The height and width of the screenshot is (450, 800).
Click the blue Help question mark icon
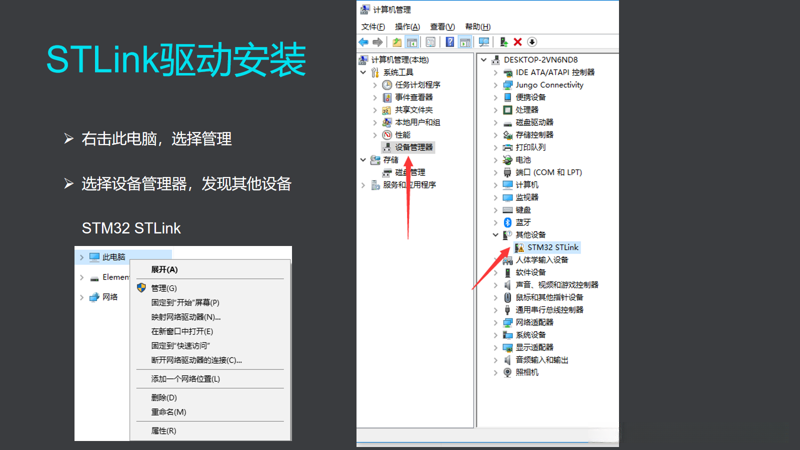pyautogui.click(x=449, y=42)
